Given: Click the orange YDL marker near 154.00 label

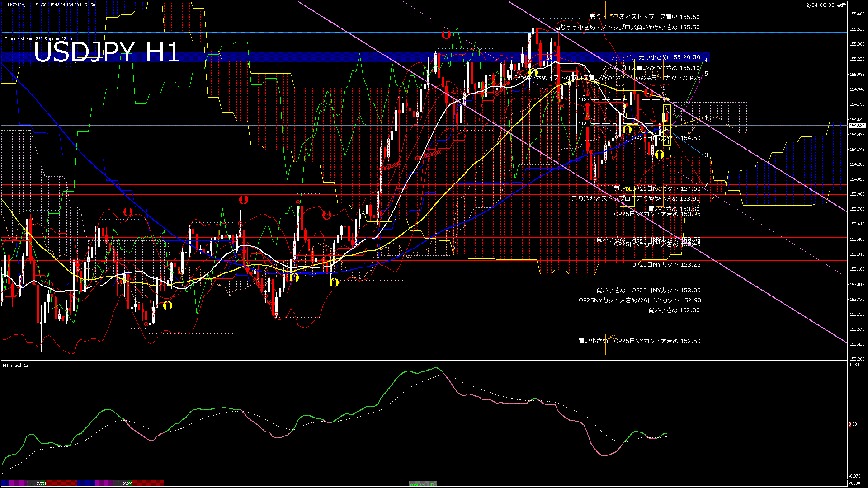Looking at the screenshot, I should (x=626, y=188).
